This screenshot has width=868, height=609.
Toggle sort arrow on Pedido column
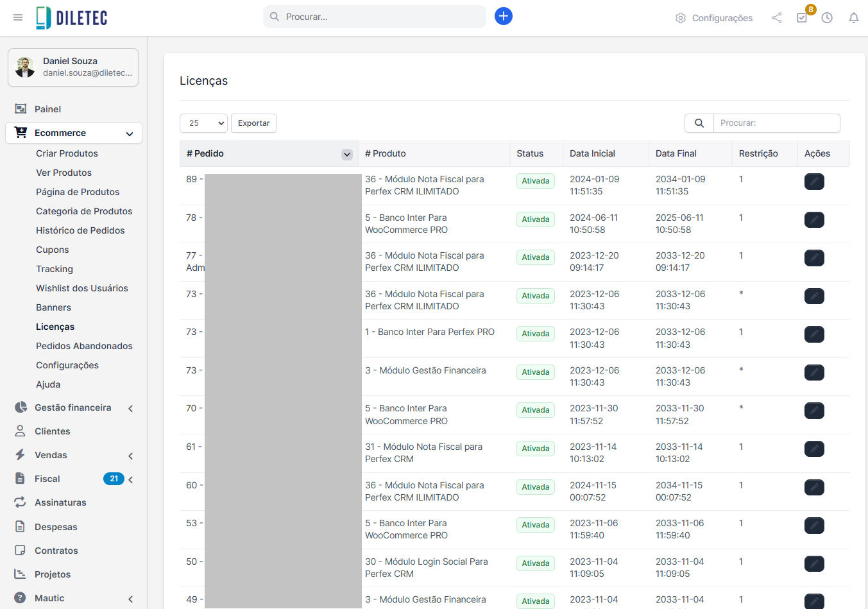pyautogui.click(x=347, y=154)
